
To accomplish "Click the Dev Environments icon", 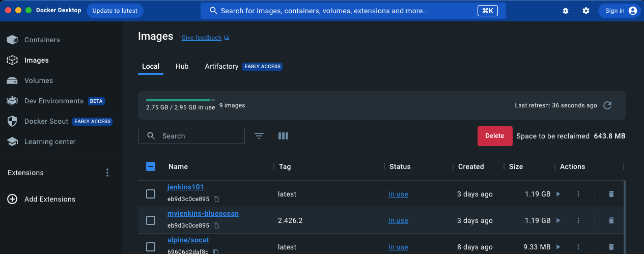I will click(12, 101).
